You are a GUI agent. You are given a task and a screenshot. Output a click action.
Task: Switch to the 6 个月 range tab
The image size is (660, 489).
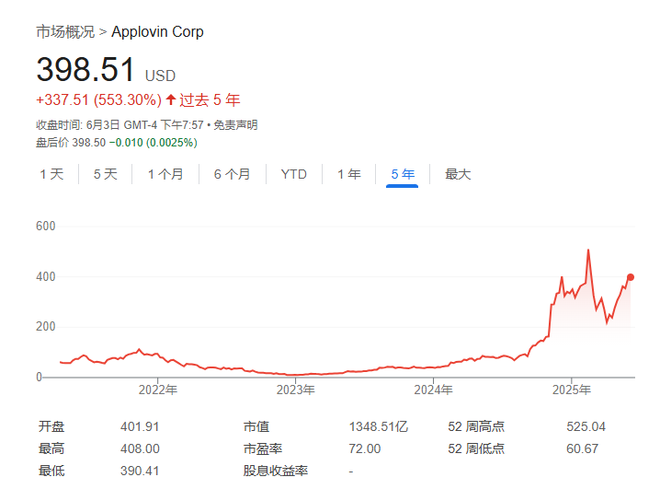232,174
